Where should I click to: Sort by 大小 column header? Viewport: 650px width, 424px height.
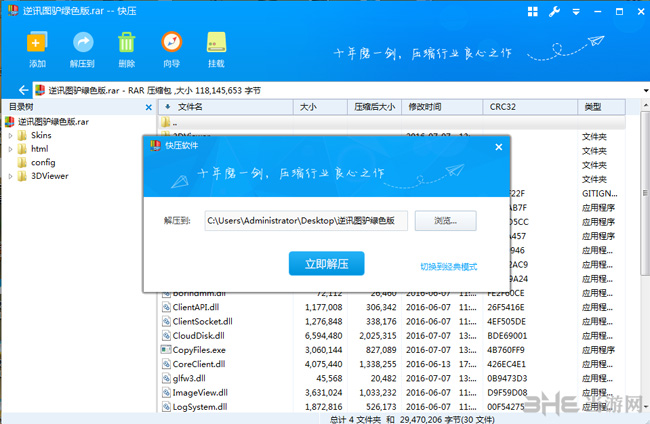(x=320, y=107)
